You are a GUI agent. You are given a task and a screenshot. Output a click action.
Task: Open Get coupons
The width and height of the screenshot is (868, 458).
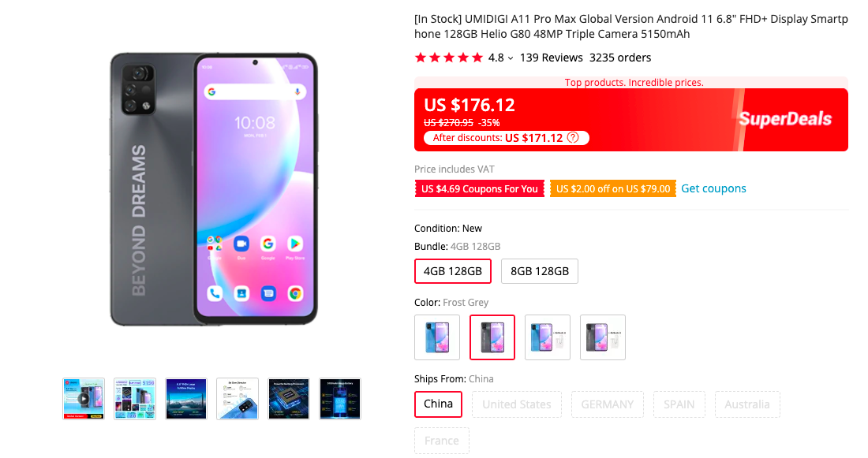713,188
